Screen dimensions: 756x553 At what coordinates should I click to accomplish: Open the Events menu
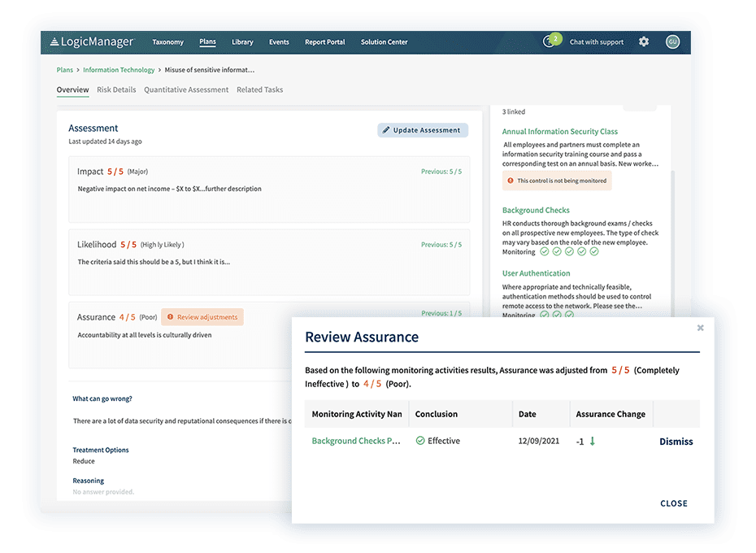coord(279,42)
